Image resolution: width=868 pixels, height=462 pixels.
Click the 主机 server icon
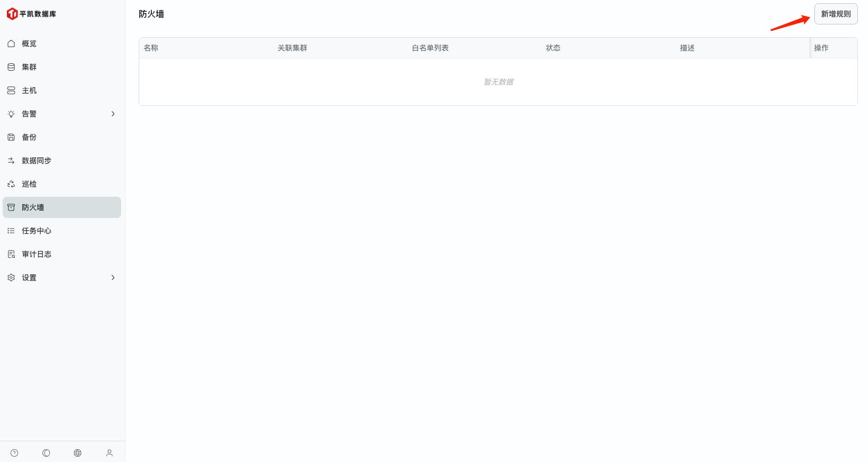click(11, 90)
